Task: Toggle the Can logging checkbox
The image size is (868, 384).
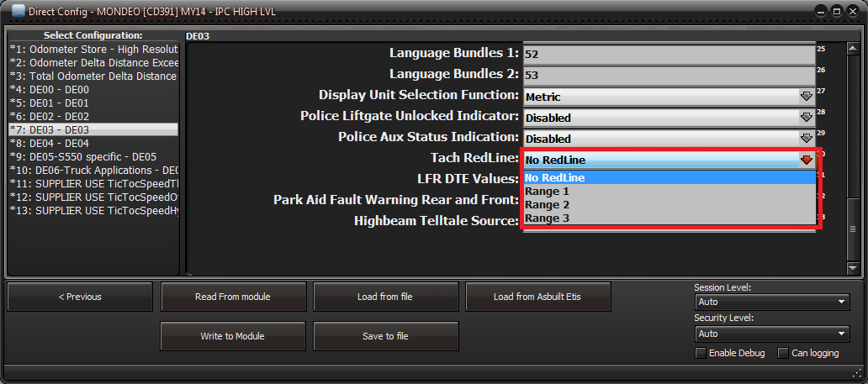Action: click(x=784, y=353)
